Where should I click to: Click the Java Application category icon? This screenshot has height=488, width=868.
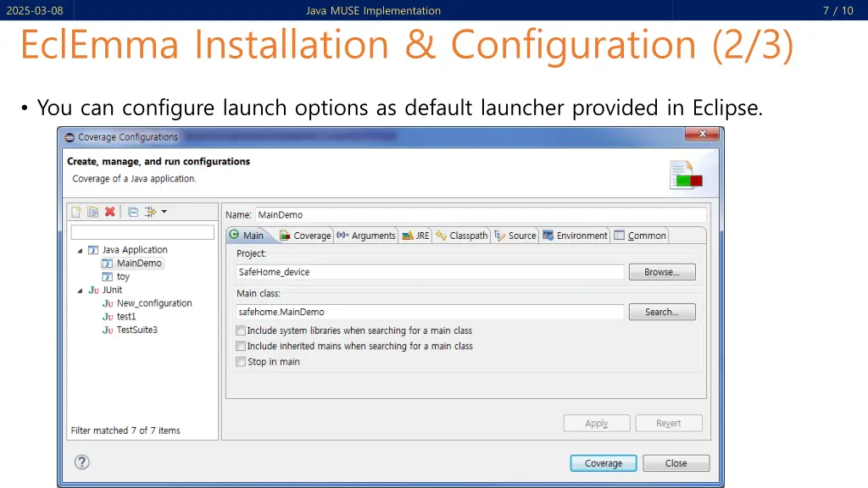93,250
